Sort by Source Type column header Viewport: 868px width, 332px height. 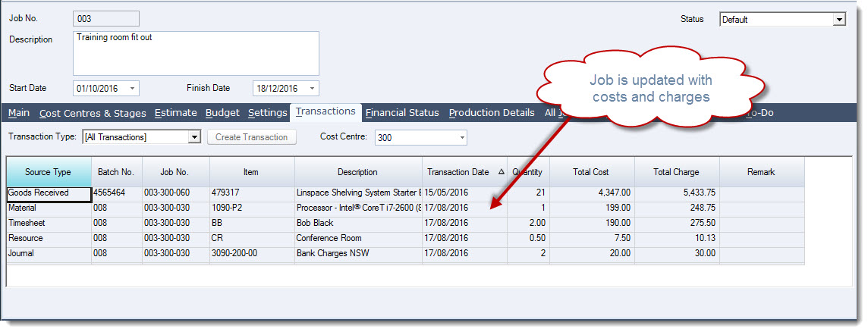click(x=48, y=172)
